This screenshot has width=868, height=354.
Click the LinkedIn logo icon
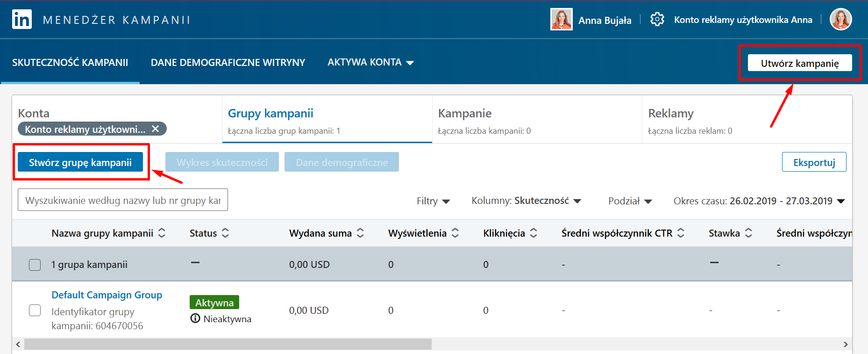point(21,20)
